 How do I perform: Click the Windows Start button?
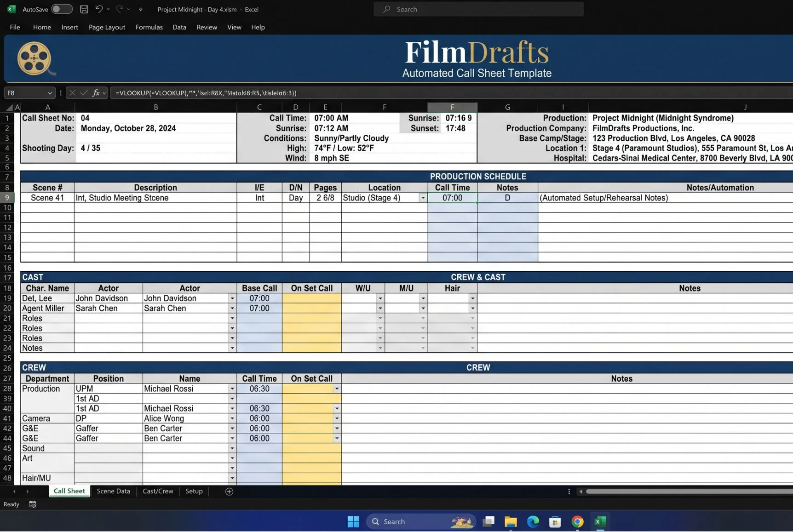[x=353, y=521]
